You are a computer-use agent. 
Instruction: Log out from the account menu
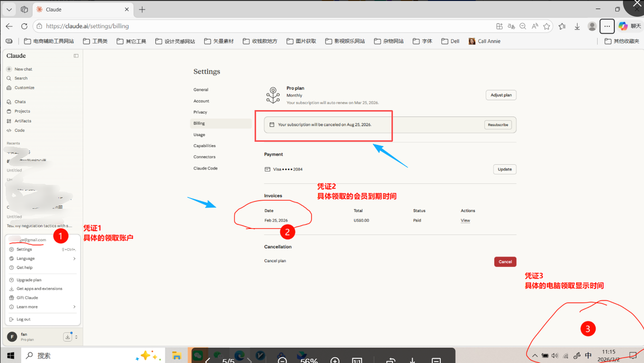tap(42, 319)
